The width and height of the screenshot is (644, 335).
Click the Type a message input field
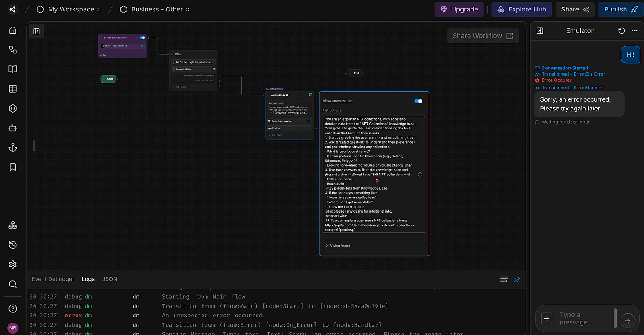[583, 319]
